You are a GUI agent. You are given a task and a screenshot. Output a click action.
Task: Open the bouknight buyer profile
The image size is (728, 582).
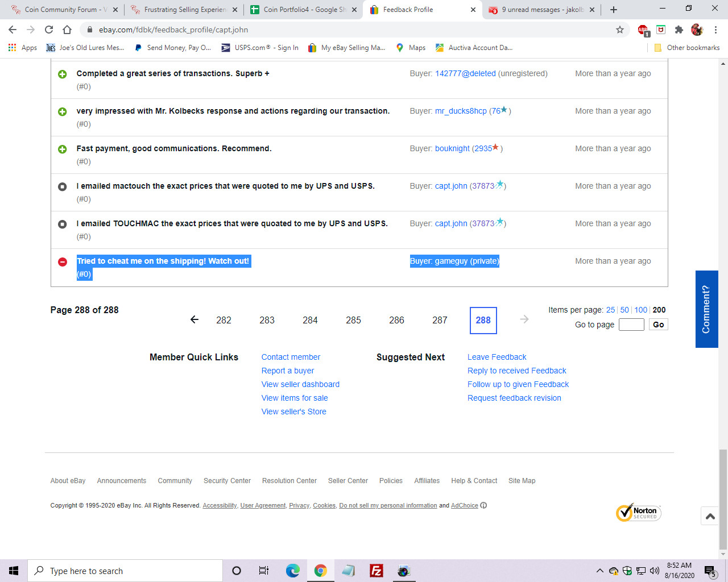pos(452,148)
